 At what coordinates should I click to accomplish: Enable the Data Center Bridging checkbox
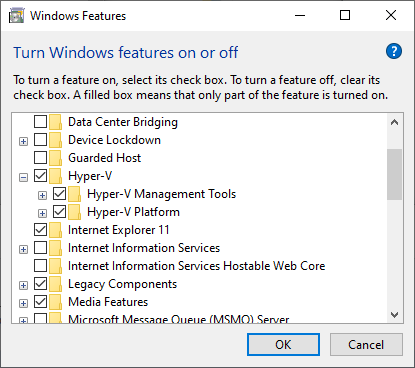pyautogui.click(x=40, y=122)
